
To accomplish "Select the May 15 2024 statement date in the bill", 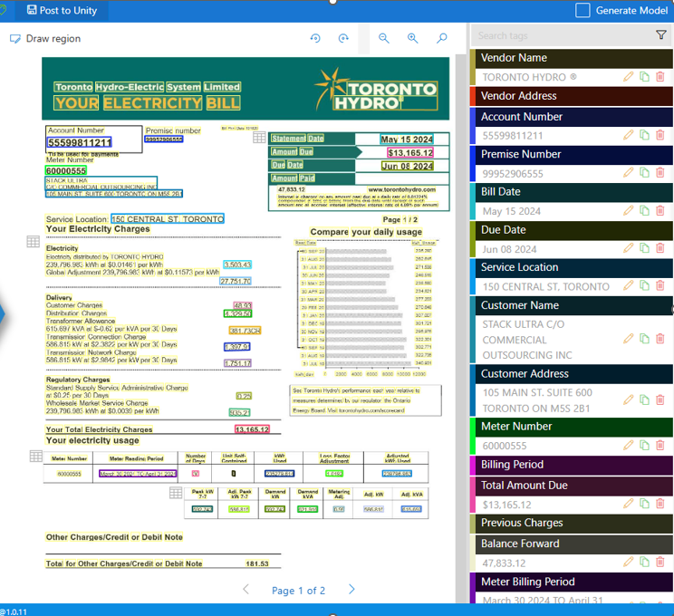I will click(407, 140).
